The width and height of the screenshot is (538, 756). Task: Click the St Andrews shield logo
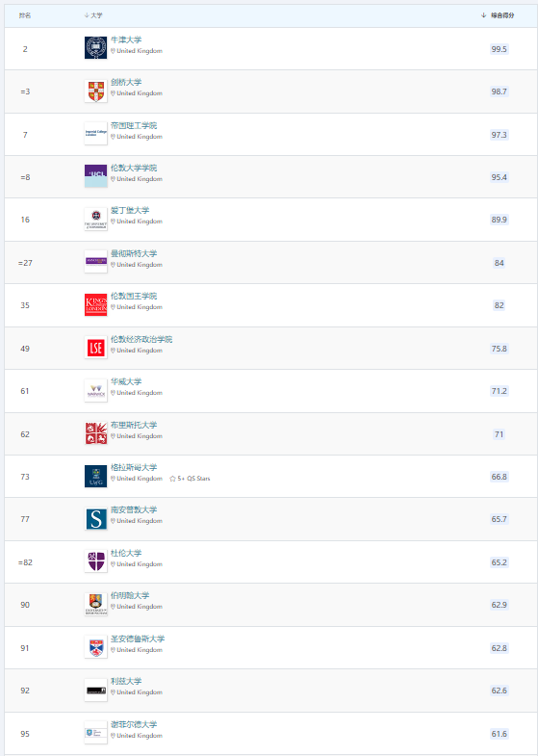[96, 647]
